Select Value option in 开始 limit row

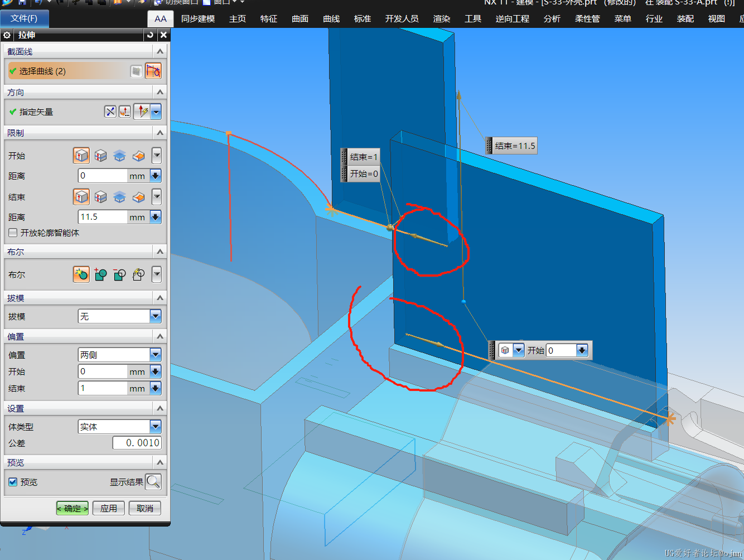[81, 155]
